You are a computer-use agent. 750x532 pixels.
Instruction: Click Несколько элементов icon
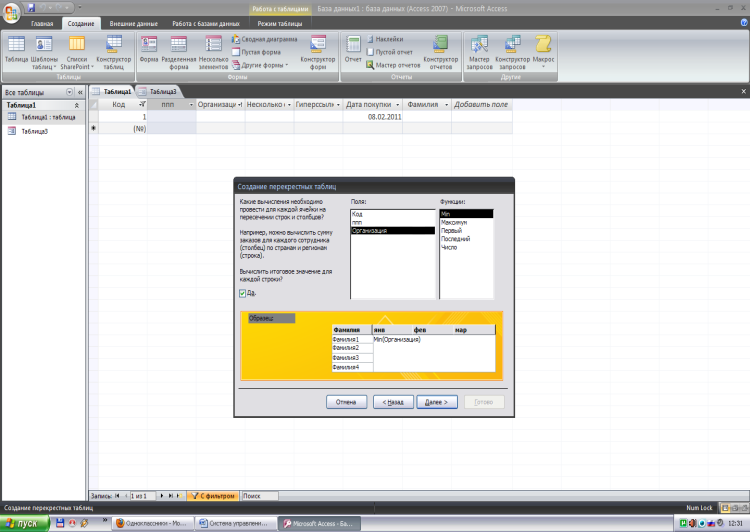(x=213, y=53)
